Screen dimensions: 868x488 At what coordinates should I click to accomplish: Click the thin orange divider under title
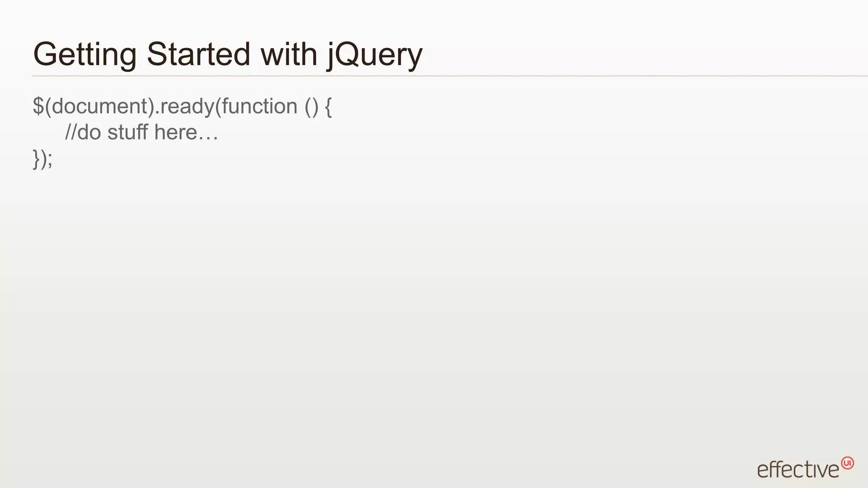450,76
